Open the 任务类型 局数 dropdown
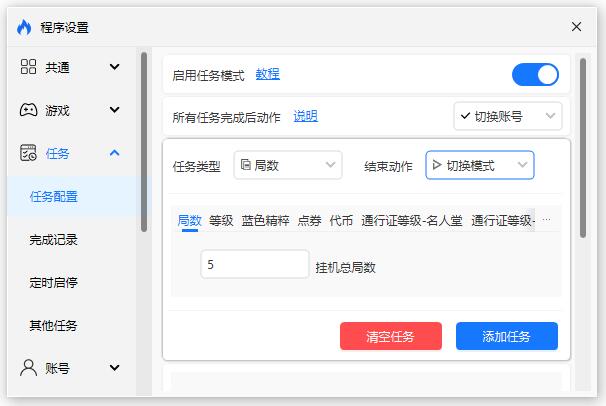This screenshot has height=406, width=606. (288, 165)
